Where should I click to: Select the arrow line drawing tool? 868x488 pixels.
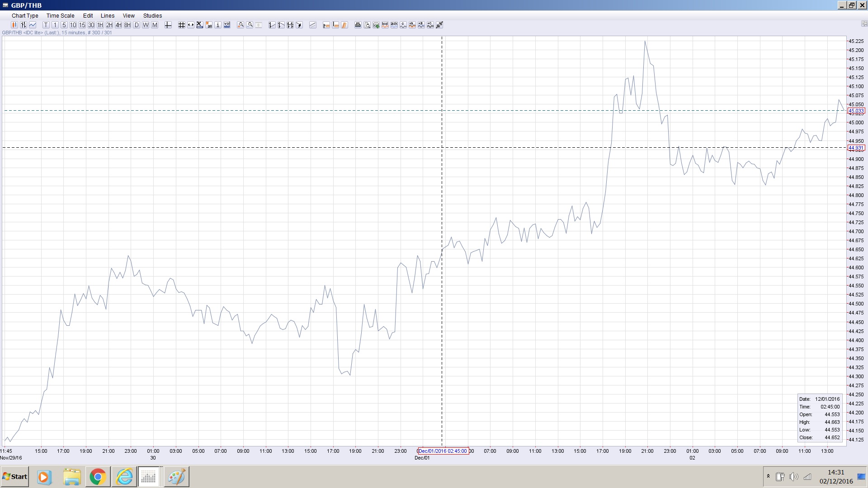299,25
